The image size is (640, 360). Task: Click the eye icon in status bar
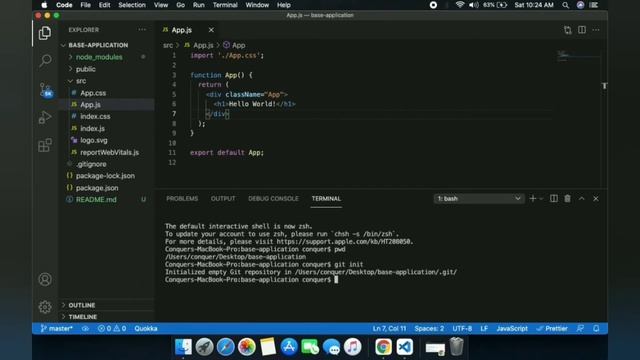[85, 329]
